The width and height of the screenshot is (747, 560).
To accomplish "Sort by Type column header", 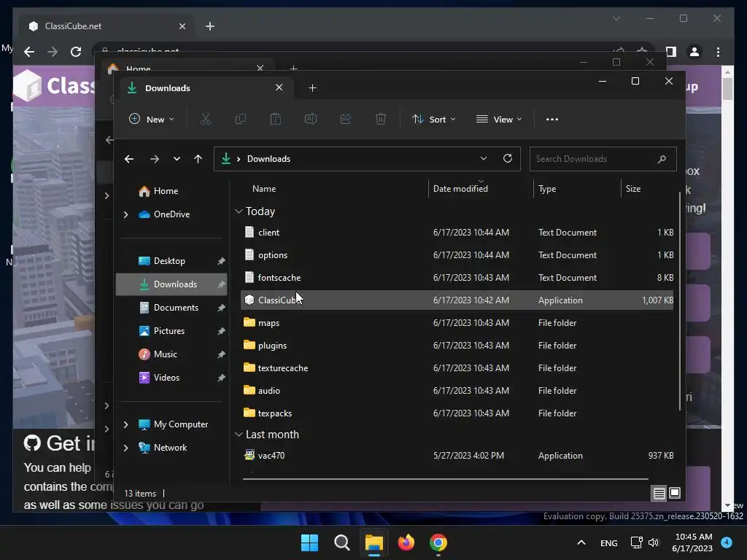I will (x=547, y=189).
